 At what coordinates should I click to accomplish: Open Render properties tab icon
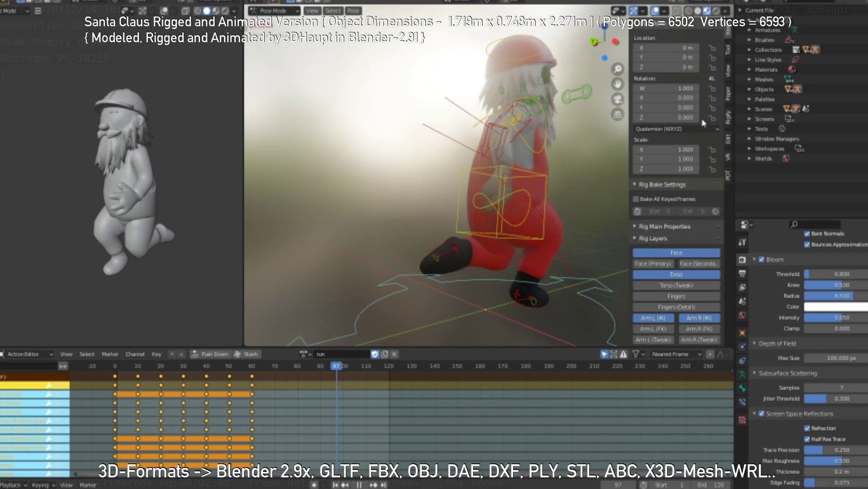742,260
